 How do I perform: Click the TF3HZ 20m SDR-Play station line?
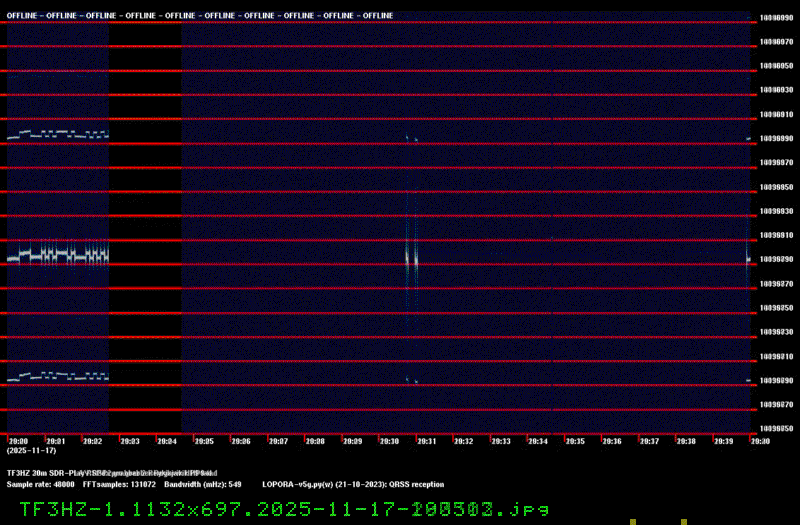pos(112,473)
